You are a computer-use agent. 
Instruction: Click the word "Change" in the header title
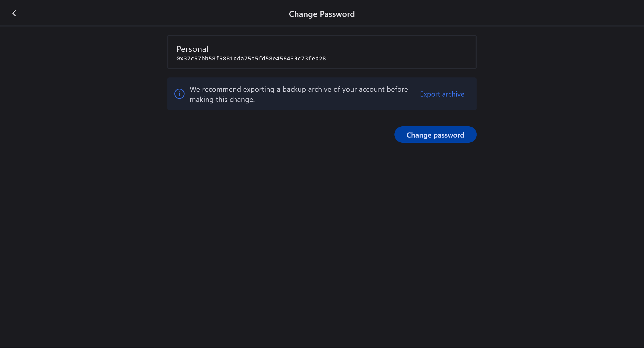click(303, 14)
